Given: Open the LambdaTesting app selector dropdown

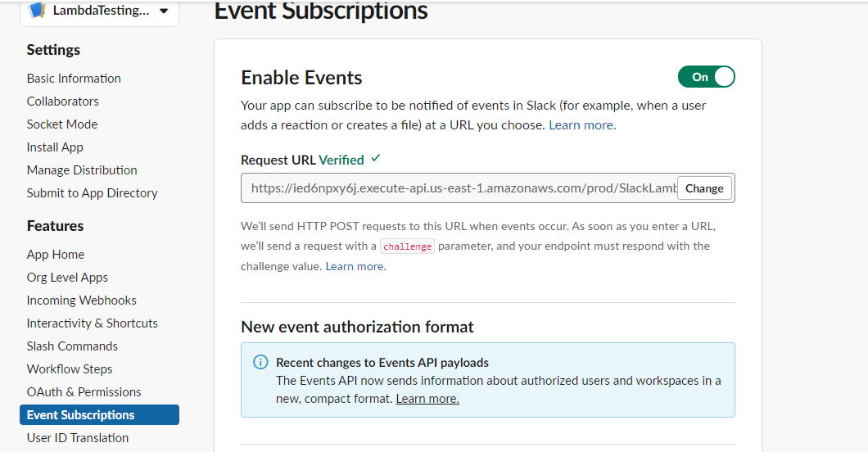Looking at the screenshot, I should click(x=164, y=11).
